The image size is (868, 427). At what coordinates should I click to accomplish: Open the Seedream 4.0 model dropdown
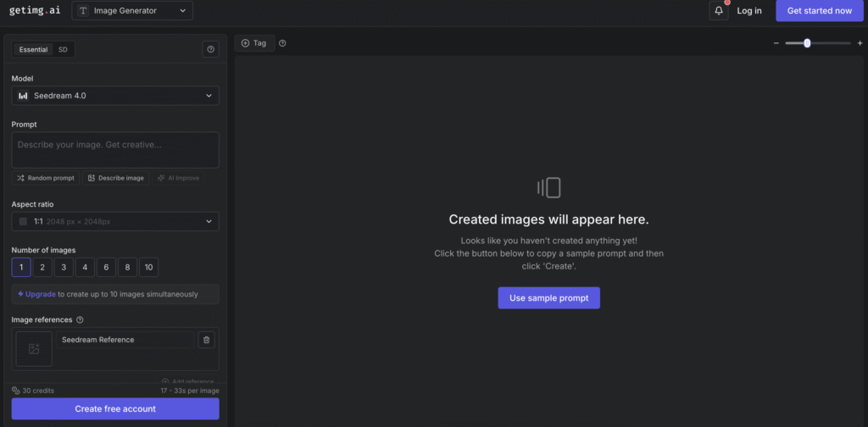(x=115, y=96)
